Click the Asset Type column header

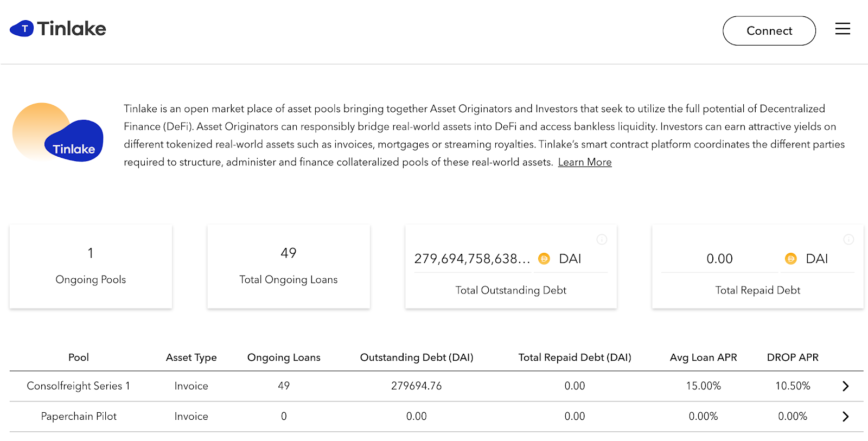[191, 357]
